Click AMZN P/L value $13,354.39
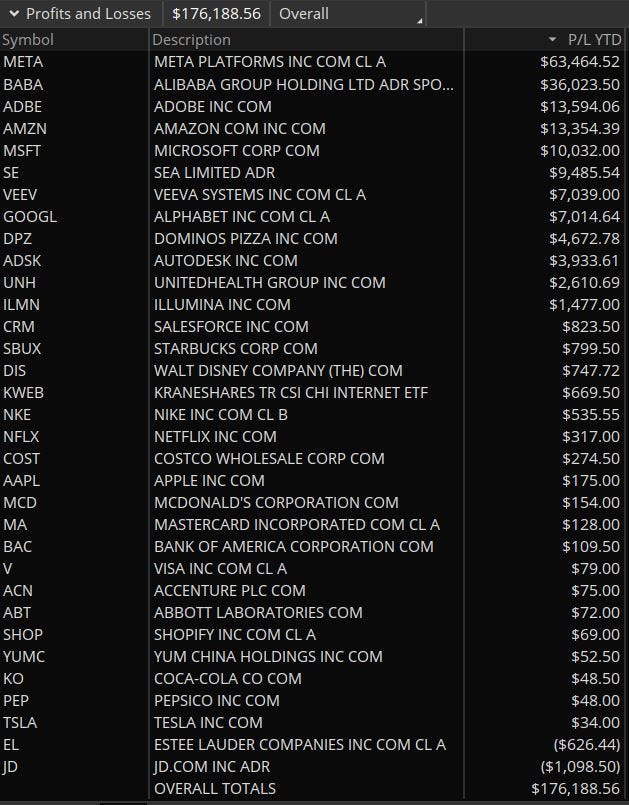 click(580, 129)
